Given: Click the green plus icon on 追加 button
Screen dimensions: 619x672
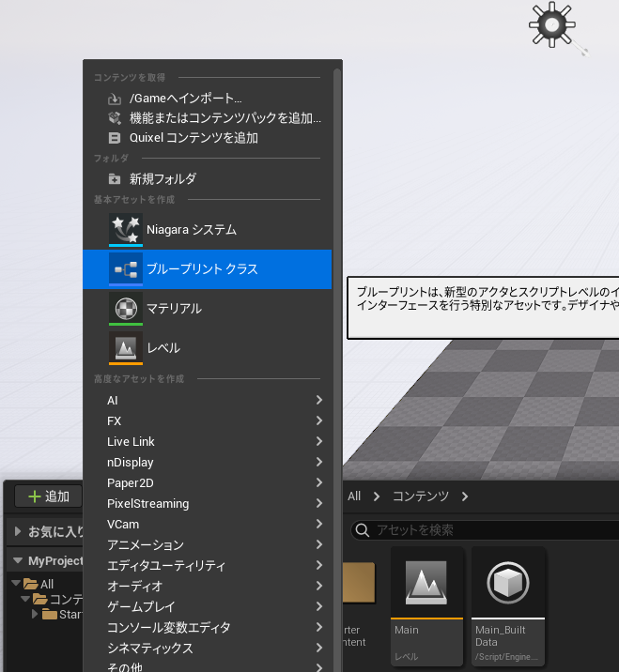Looking at the screenshot, I should 35,496.
